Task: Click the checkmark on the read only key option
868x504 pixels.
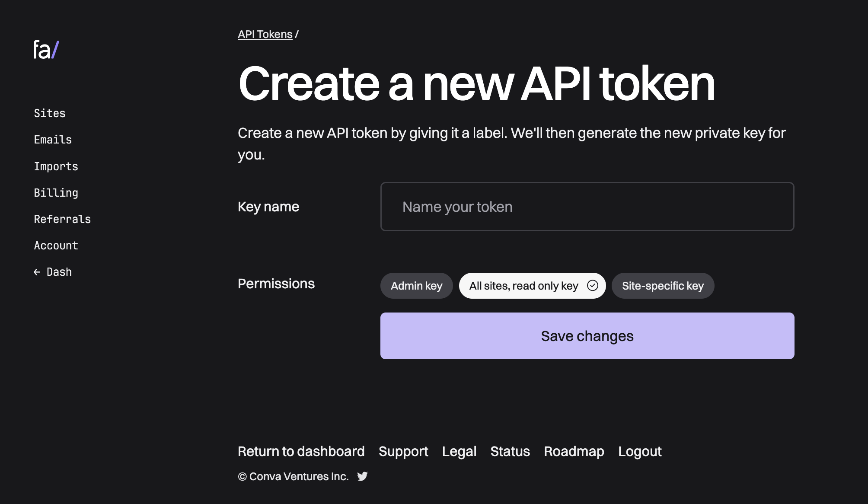Action: pyautogui.click(x=593, y=285)
